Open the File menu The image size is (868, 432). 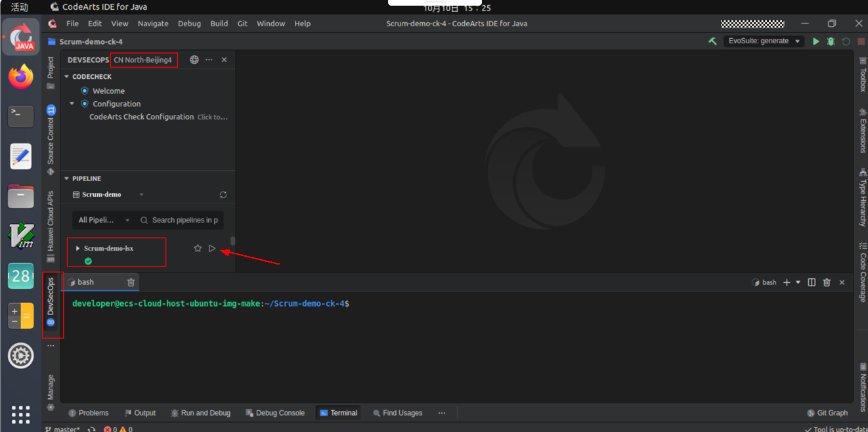point(72,24)
